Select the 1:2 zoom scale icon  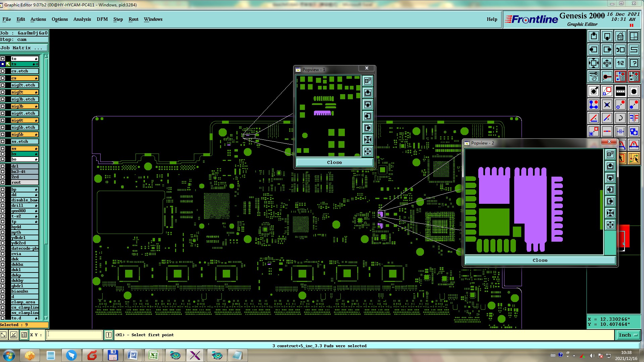(621, 63)
